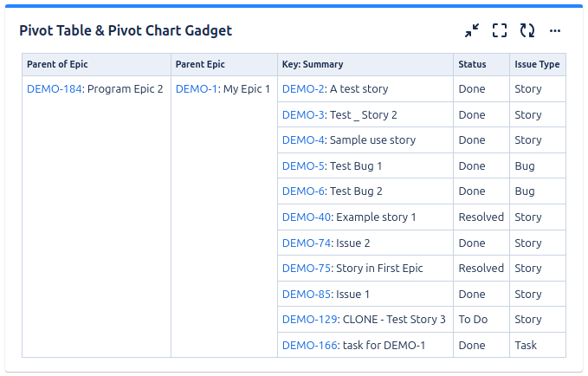This screenshot has height=376, width=588.
Task: Click the Issue Type column header
Action: (537, 64)
